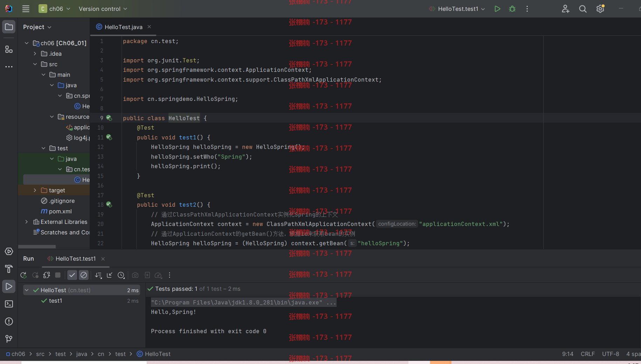641x364 pixels.
Task: Open More tool windows ellipsis in sidebar
Action: (9, 67)
